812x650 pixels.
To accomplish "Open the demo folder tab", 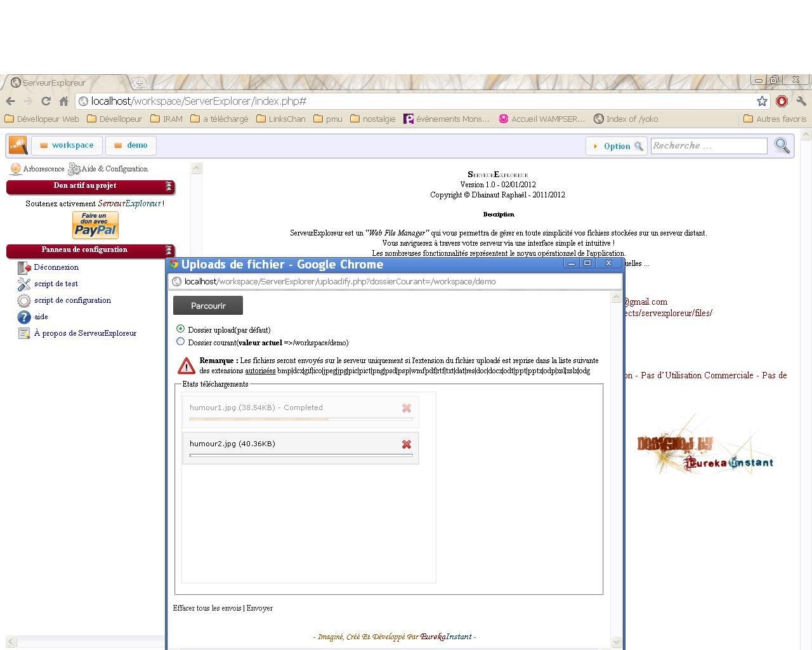I will (131, 145).
